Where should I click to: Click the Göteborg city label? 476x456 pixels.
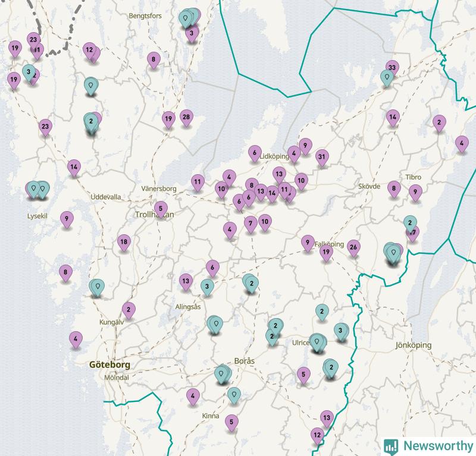click(x=109, y=364)
